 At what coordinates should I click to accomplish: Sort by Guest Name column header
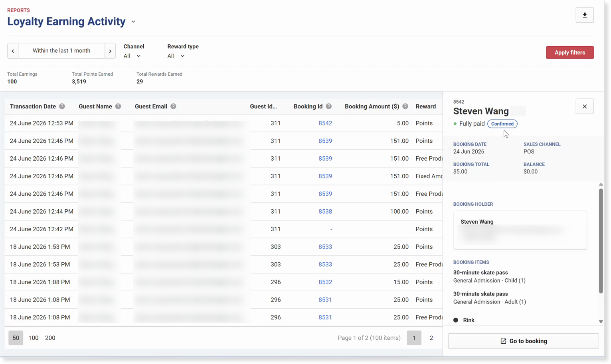tap(95, 106)
